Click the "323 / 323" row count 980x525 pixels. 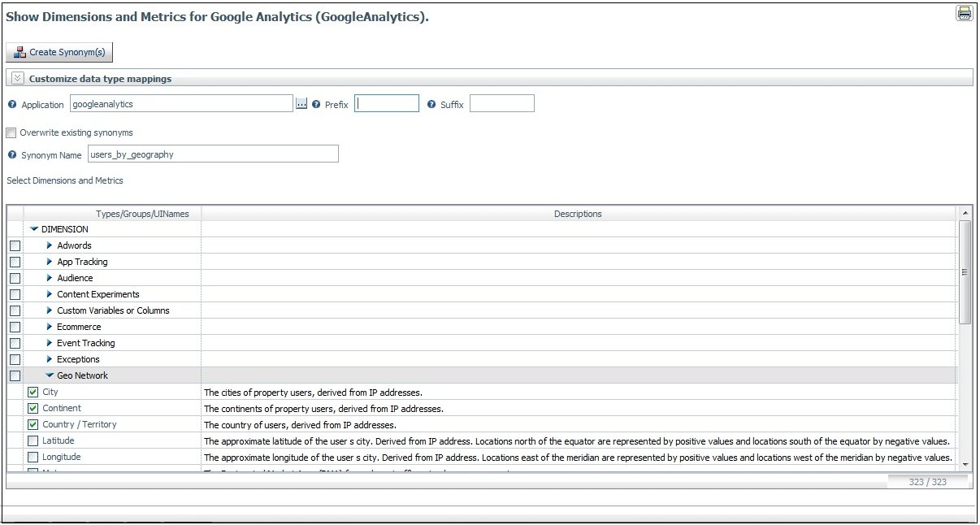click(x=927, y=482)
